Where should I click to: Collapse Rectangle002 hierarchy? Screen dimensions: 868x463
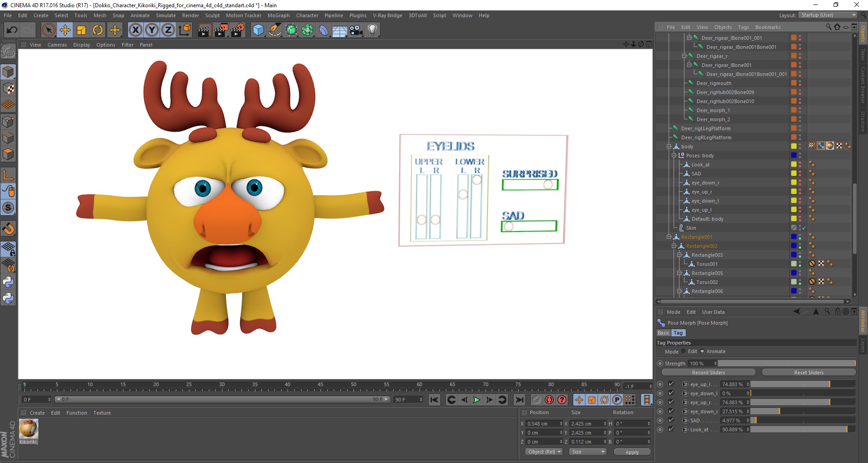[674, 246]
